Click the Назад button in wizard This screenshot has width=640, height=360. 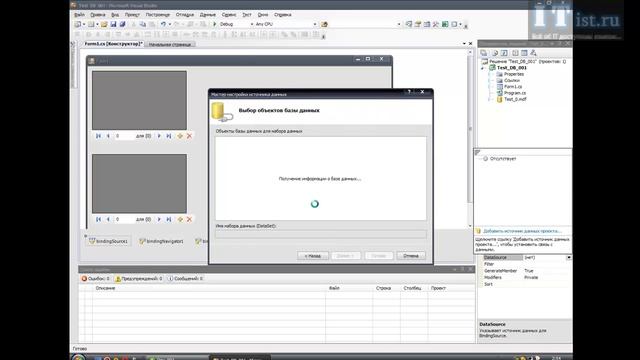[313, 256]
